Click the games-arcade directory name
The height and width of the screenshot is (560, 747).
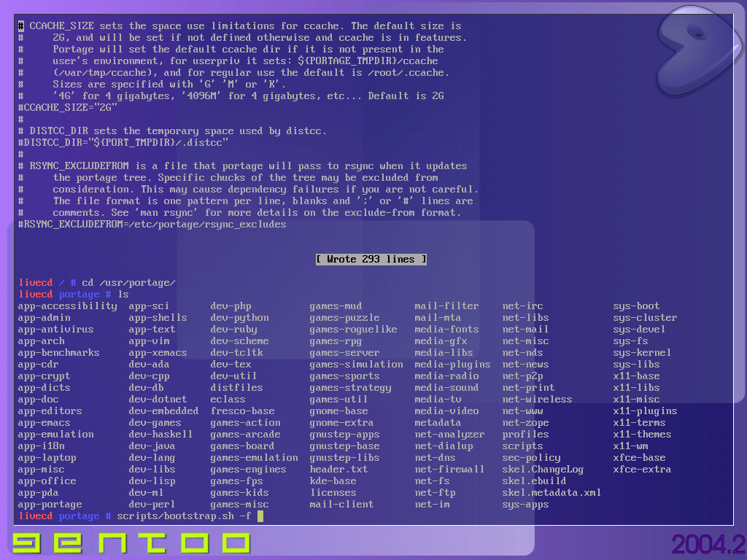click(245, 435)
